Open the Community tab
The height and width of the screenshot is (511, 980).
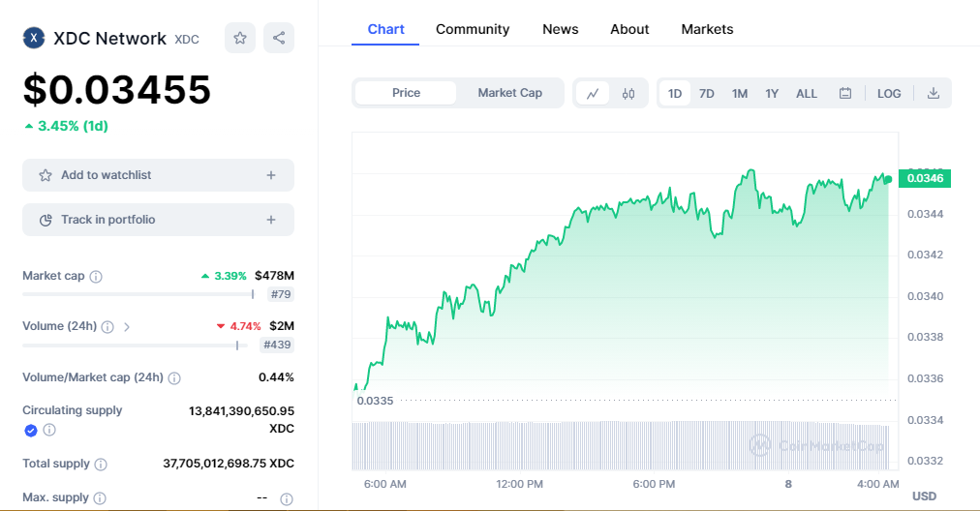[x=473, y=29]
